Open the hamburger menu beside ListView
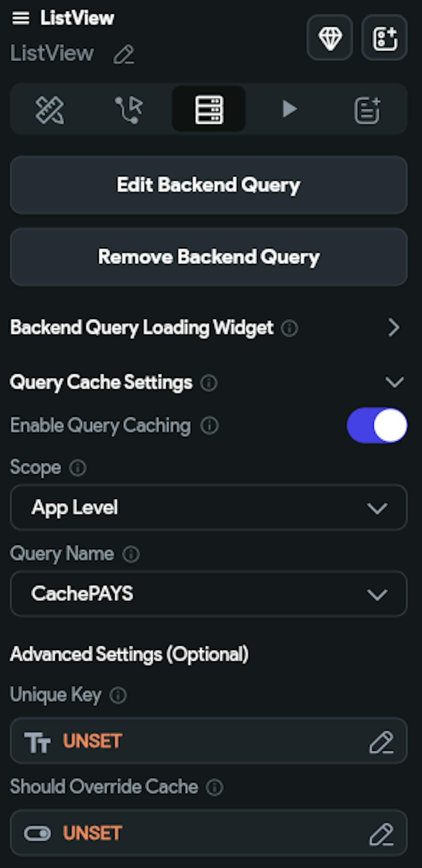 click(21, 18)
